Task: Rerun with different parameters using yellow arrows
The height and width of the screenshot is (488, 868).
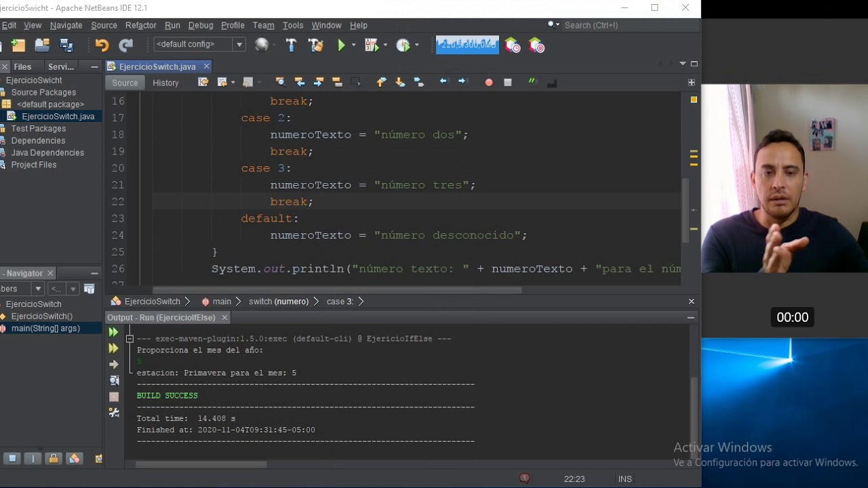Action: click(113, 348)
